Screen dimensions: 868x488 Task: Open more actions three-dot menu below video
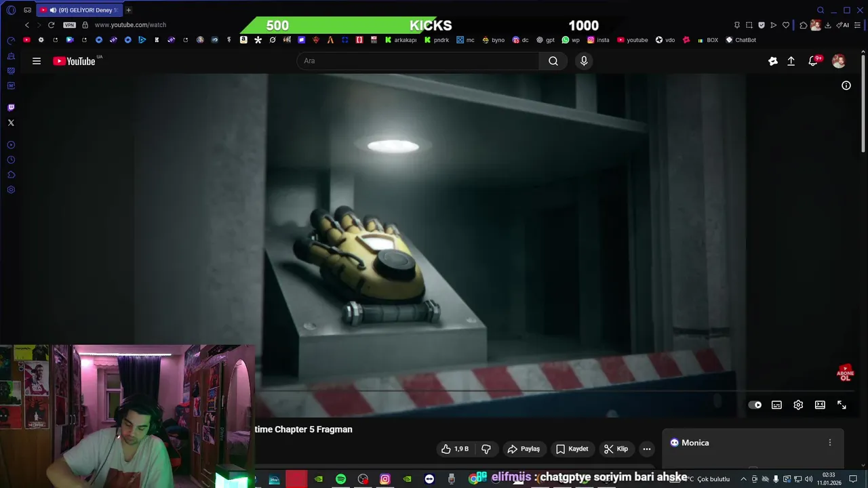[647, 449]
